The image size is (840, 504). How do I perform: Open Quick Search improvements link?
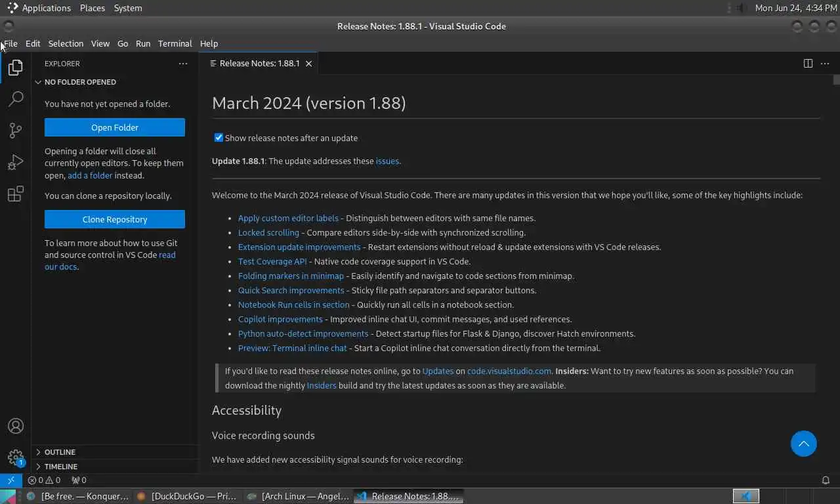[291, 290]
